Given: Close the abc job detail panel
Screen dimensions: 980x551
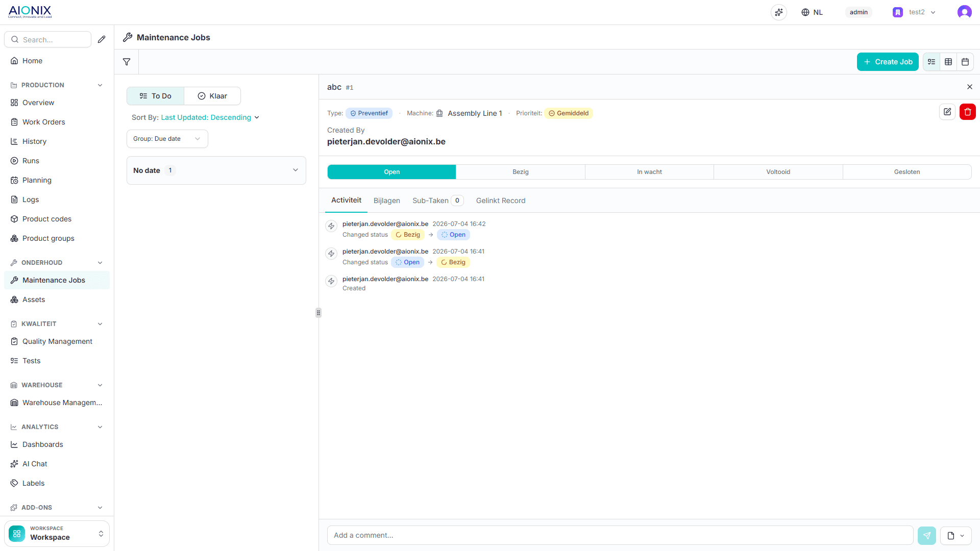Looking at the screenshot, I should coord(970,87).
